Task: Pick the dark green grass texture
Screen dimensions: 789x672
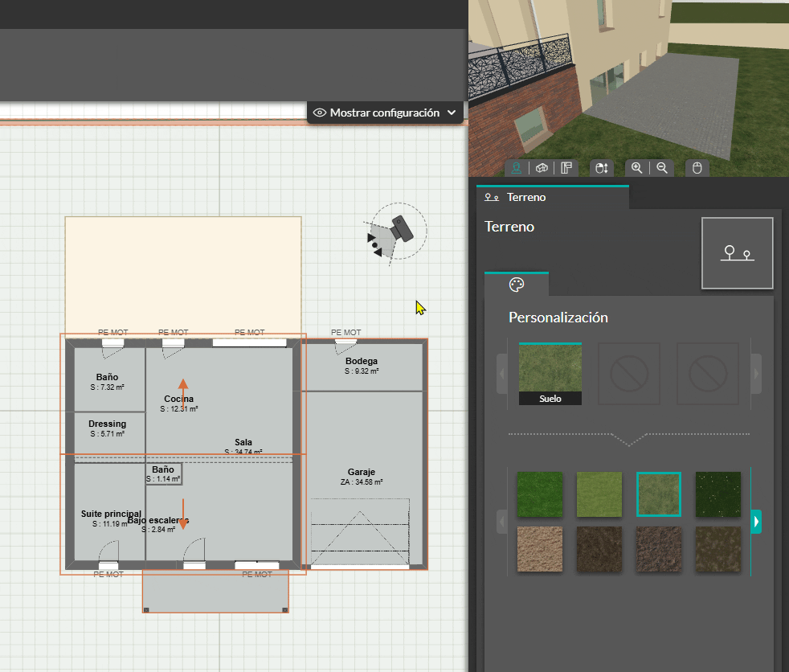Action: pos(540,494)
